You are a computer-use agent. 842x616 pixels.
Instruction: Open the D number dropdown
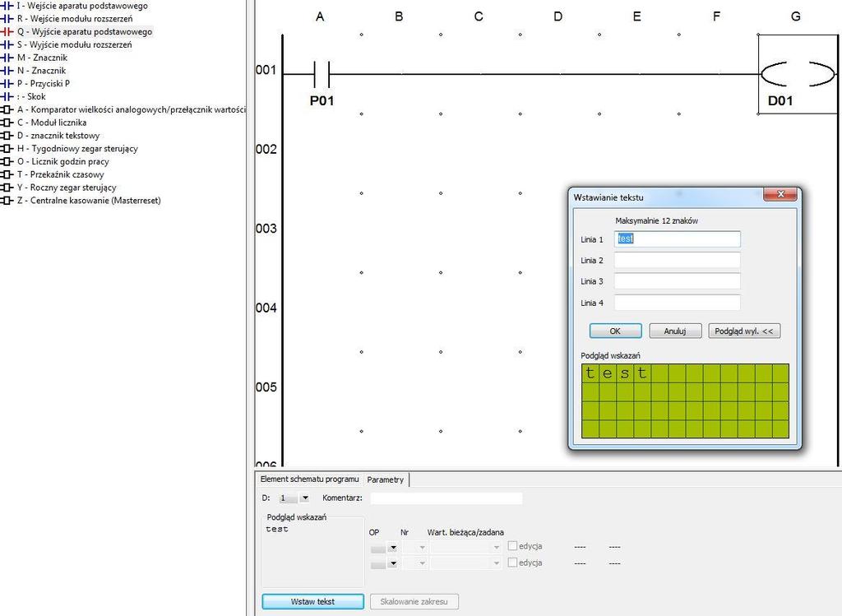click(305, 498)
